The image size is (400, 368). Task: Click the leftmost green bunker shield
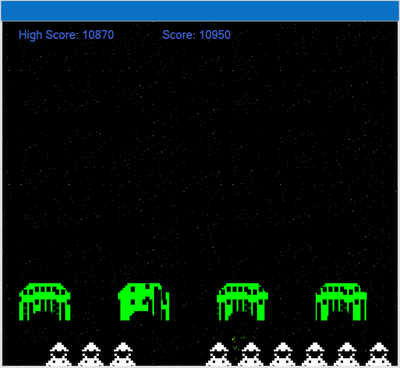45,302
